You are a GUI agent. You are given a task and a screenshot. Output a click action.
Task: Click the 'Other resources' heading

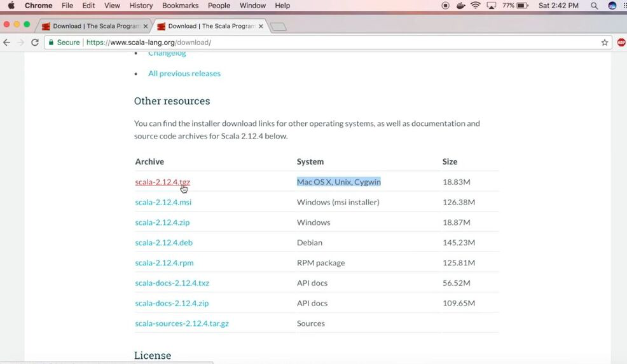coord(172,101)
